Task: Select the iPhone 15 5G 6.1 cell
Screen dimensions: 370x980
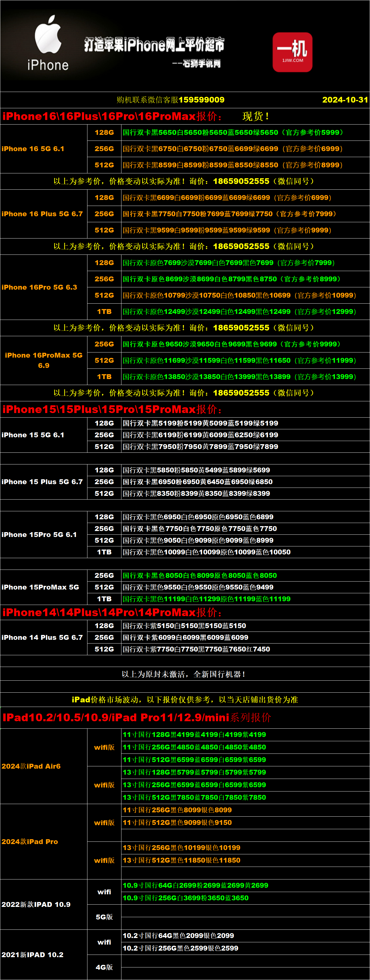Action: pos(44,435)
